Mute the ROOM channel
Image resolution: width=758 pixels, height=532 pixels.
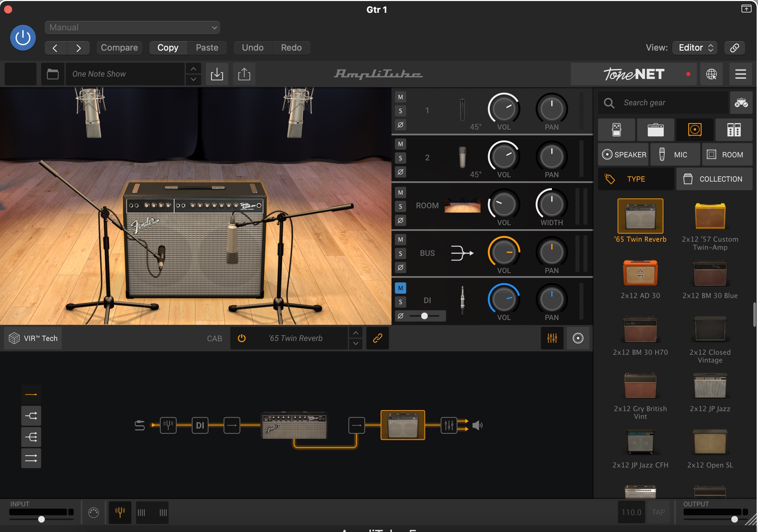(x=401, y=192)
